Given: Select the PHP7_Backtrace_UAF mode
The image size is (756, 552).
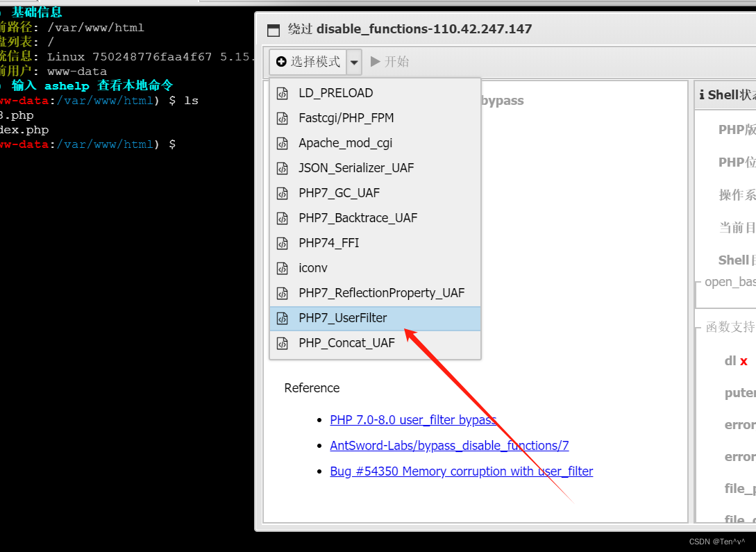Looking at the screenshot, I should pos(358,217).
